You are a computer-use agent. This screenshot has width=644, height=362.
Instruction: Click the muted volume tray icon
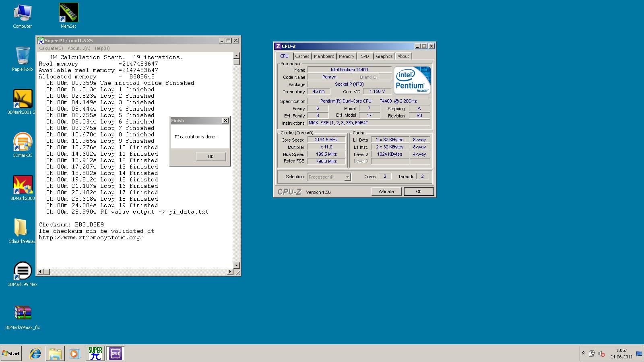click(x=602, y=354)
